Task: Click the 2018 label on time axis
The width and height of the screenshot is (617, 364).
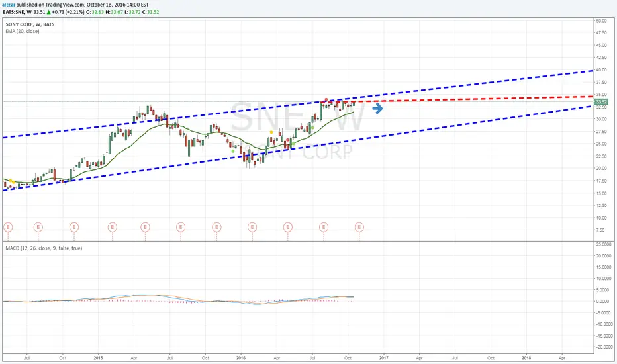Action: click(x=526, y=357)
